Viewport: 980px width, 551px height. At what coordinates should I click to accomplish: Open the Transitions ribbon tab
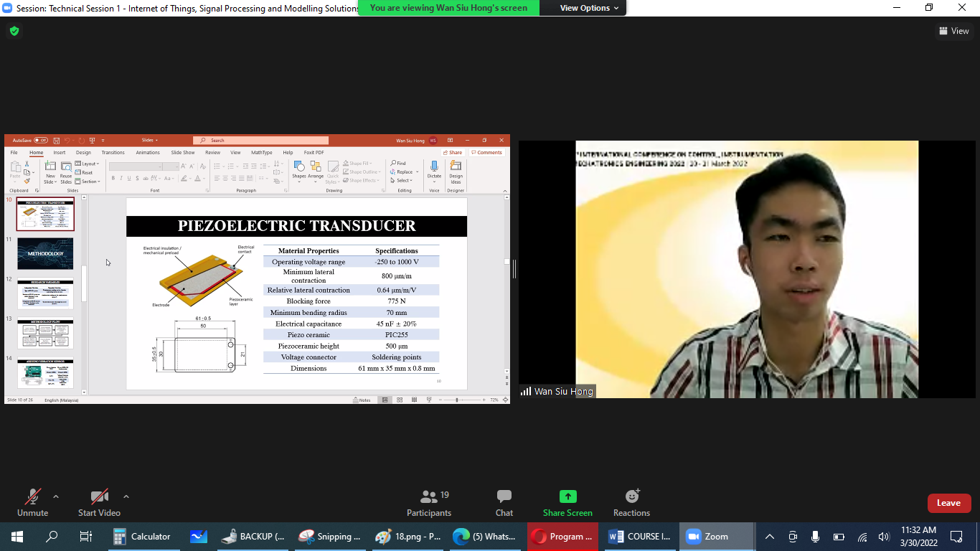113,153
